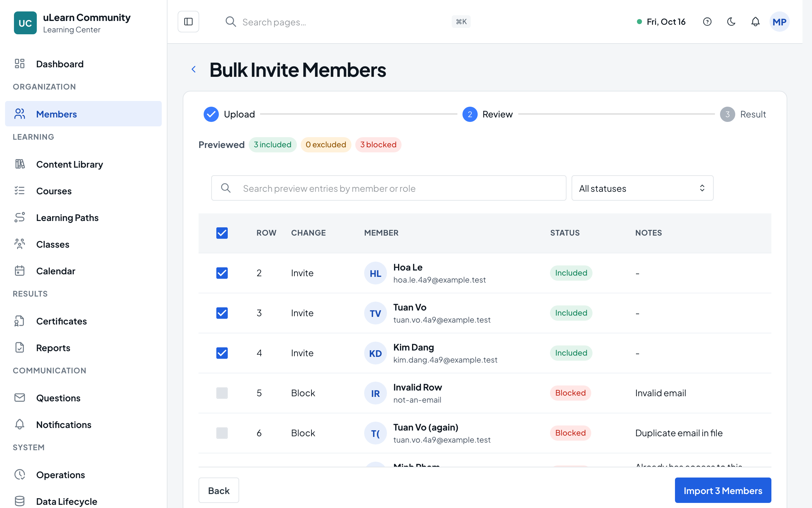Click the Back button

(x=219, y=490)
